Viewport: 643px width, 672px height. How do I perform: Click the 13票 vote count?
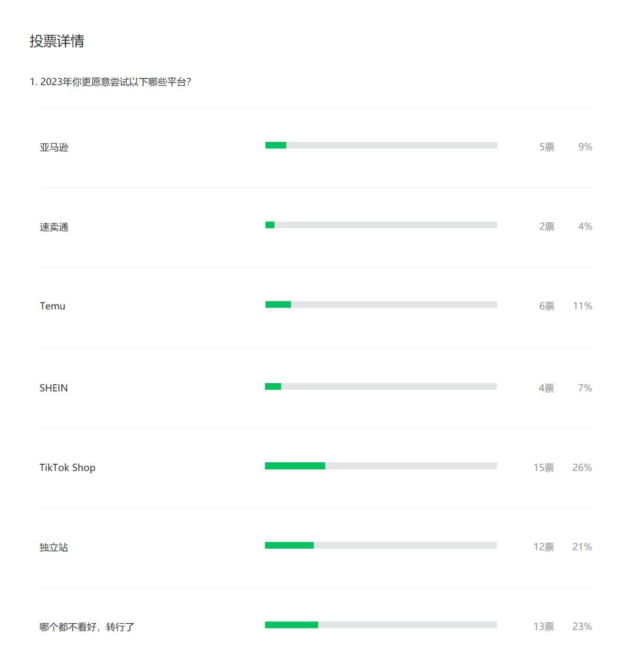(544, 627)
